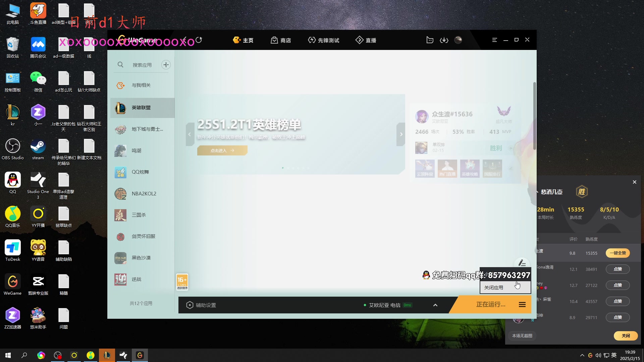Click the edit pencil round icon
The height and width of the screenshot is (362, 644).
click(x=522, y=263)
